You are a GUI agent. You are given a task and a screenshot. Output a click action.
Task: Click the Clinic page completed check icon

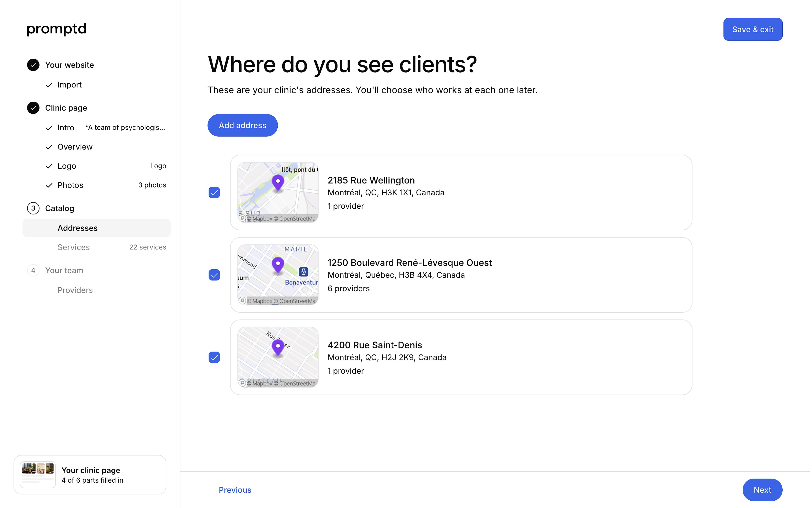[33, 108]
